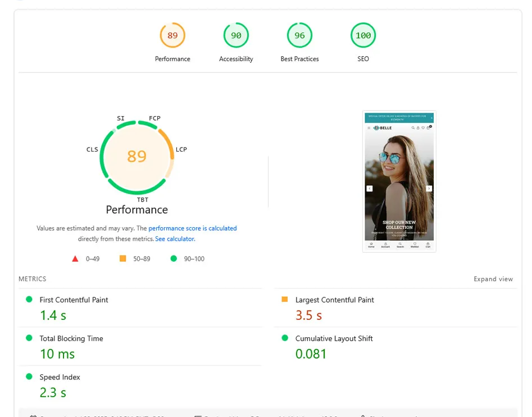Viewport: 532px width, 417px height.
Task: Open the 'See calculator' link
Action: point(175,239)
